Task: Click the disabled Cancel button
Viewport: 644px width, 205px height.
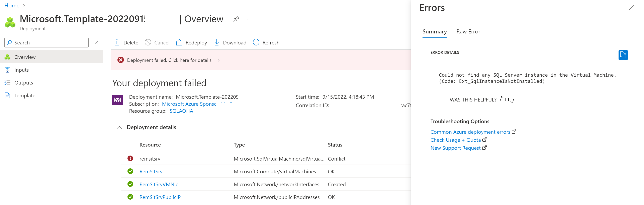Action: click(157, 43)
